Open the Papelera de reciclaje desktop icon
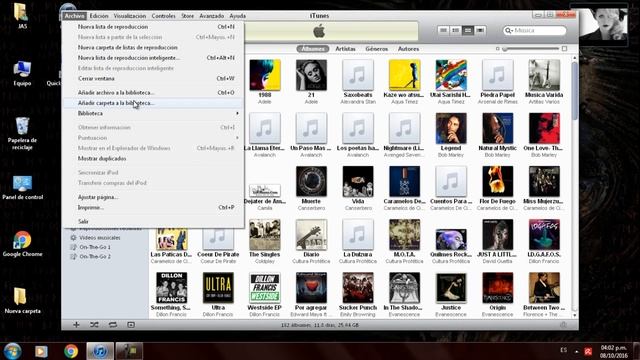This screenshot has height=360, width=640. point(22,133)
